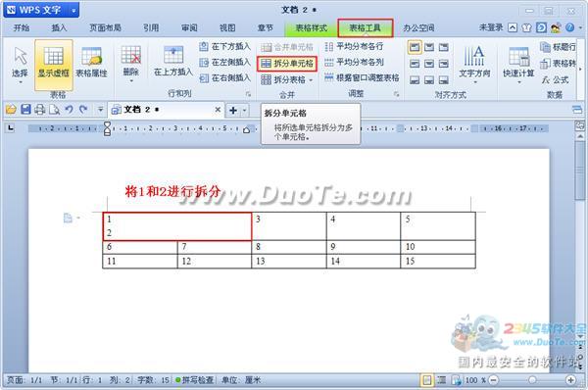Open dropdown next to new tab plus
The width and height of the screenshot is (588, 390).
point(244,111)
